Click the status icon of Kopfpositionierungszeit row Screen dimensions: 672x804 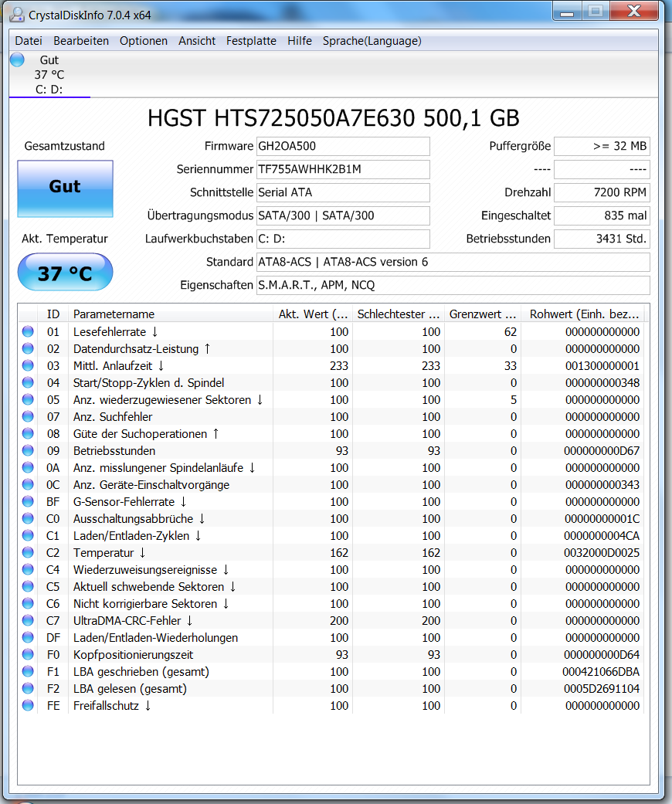point(28,654)
